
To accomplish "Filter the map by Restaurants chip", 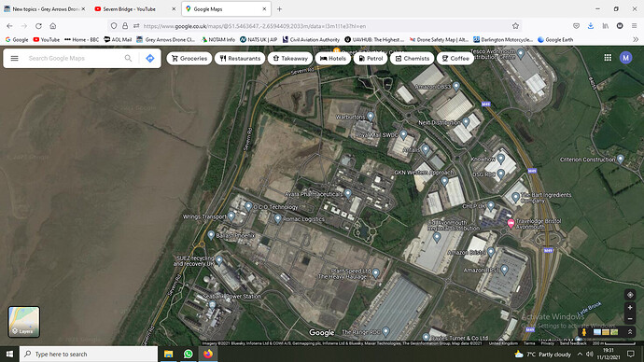I will point(240,58).
